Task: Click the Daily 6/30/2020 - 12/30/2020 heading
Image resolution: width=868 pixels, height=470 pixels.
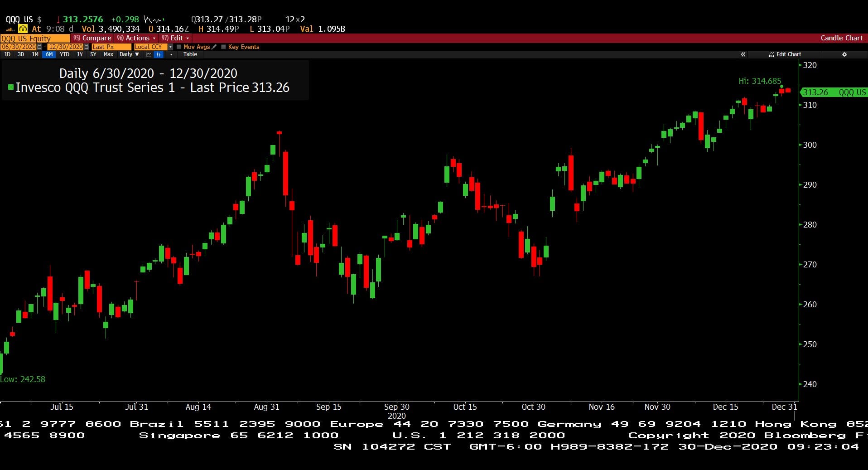Action: 148,73
